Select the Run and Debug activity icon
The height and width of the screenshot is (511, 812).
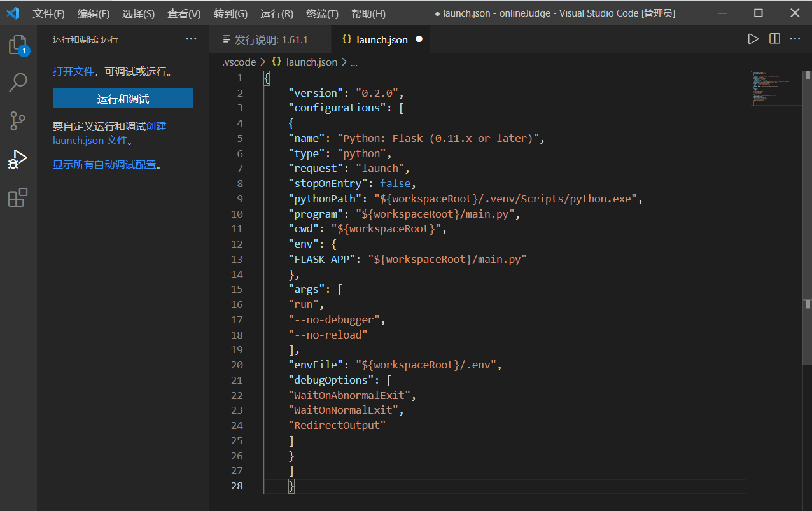point(18,159)
